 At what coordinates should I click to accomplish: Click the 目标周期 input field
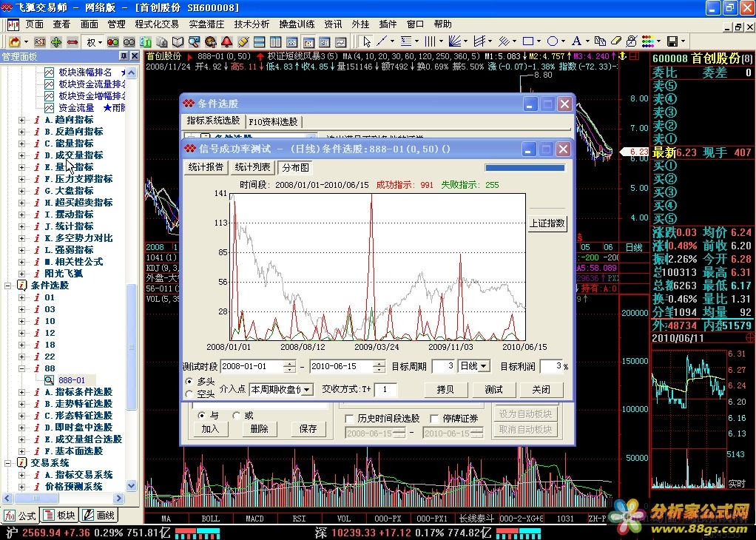point(444,366)
